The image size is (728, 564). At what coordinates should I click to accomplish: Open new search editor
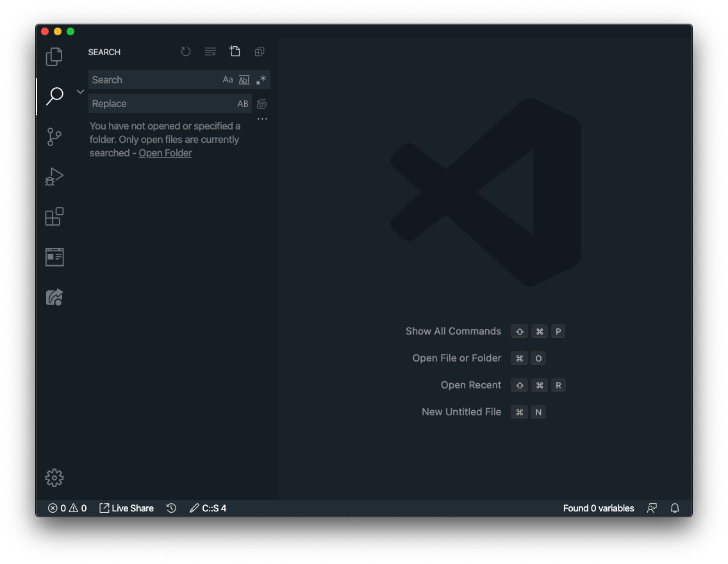click(x=235, y=51)
